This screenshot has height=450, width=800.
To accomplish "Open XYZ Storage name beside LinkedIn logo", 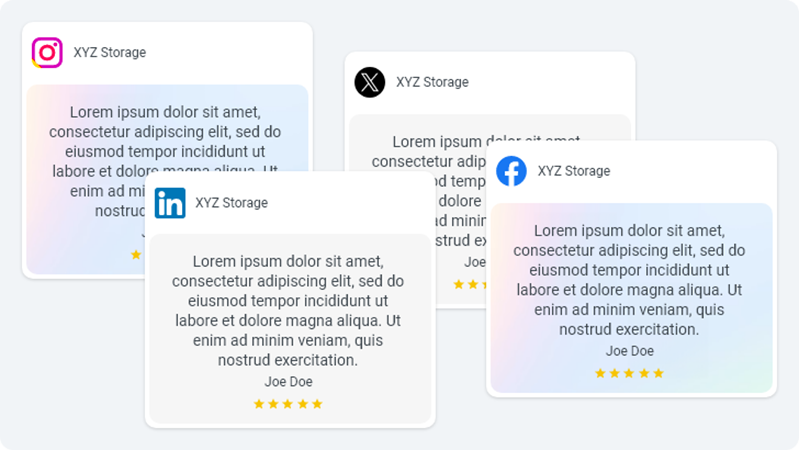I will [232, 203].
